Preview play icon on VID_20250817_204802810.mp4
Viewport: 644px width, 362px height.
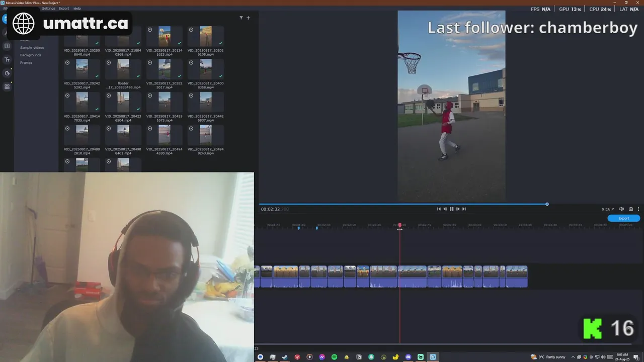(67, 129)
